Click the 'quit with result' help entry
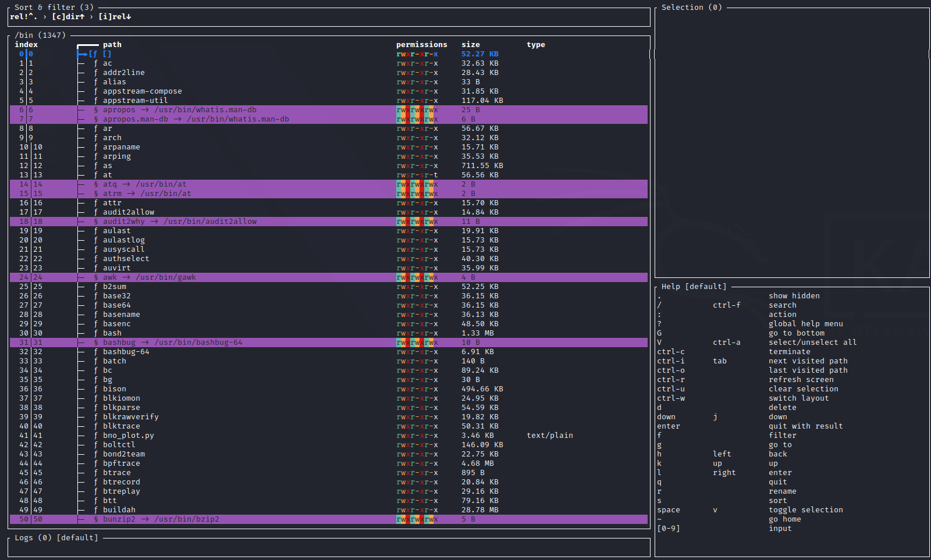This screenshot has width=931, height=560. tap(806, 426)
